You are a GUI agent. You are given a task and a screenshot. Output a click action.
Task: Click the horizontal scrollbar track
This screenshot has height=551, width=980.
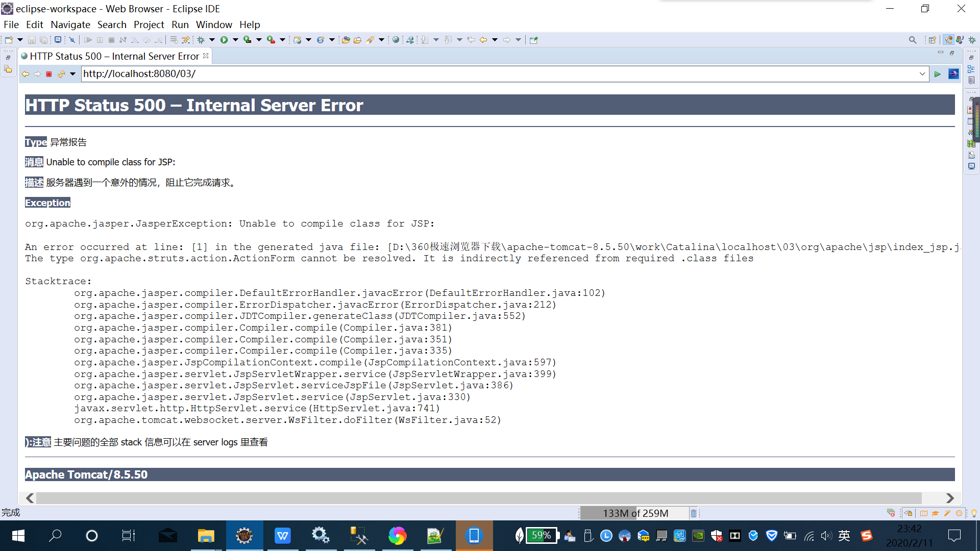(x=479, y=498)
